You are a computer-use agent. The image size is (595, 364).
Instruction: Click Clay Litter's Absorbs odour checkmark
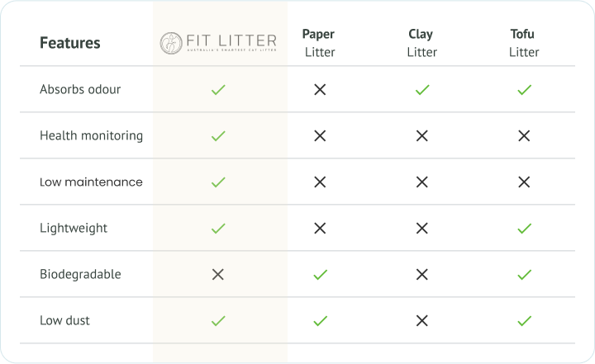coord(421,89)
